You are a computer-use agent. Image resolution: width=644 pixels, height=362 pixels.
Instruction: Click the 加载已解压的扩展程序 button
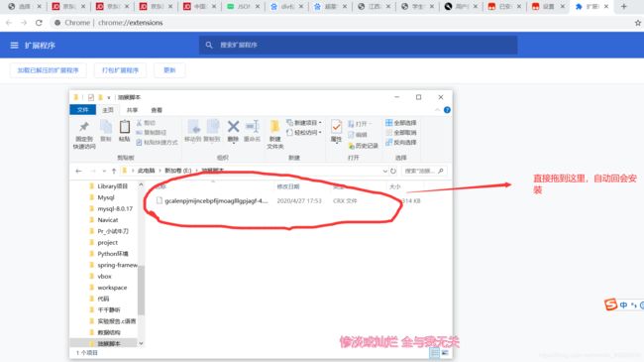49,70
